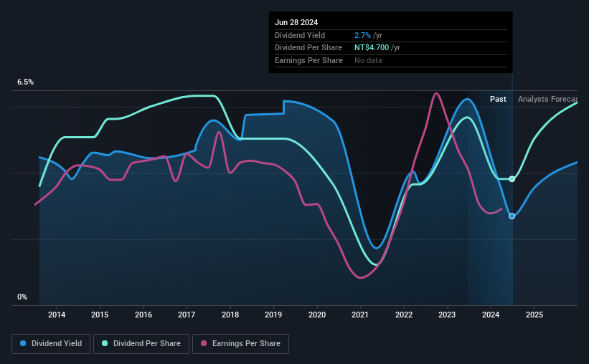The height and width of the screenshot is (364, 589).
Task: Click the No data earnings value
Action: (x=368, y=60)
